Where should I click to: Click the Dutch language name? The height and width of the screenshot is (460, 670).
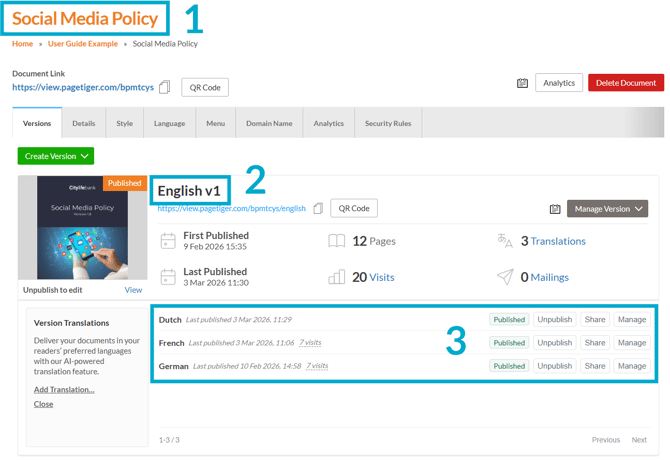170,319
